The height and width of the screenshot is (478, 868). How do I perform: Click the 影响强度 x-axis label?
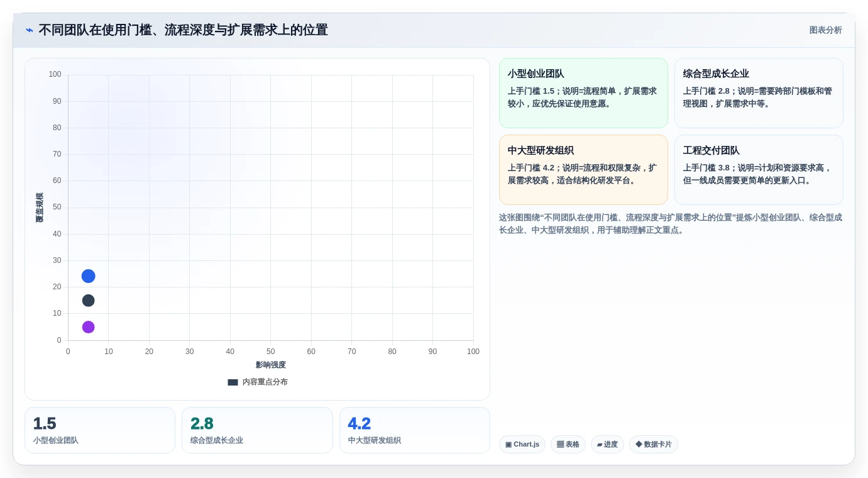(270, 365)
